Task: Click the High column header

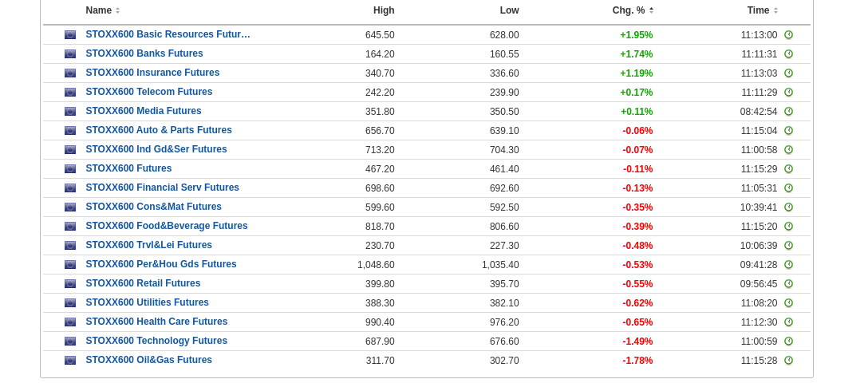Action: 384,10
